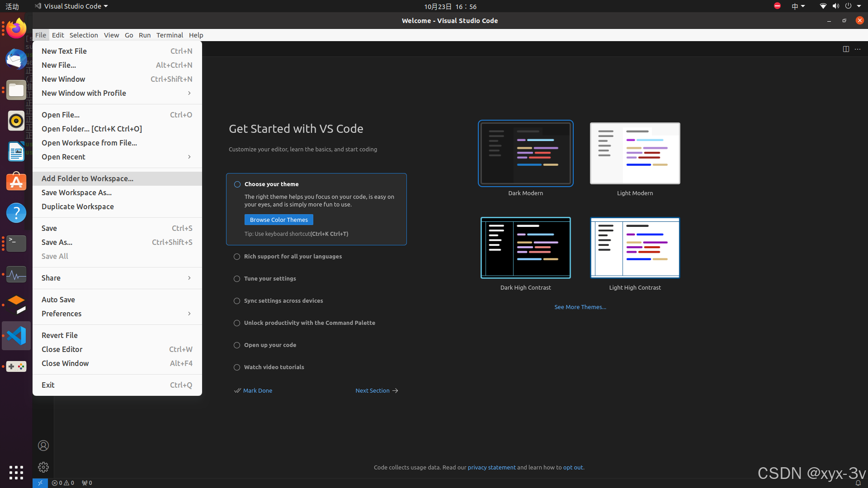Open the notifications bell in status bar

point(858,483)
